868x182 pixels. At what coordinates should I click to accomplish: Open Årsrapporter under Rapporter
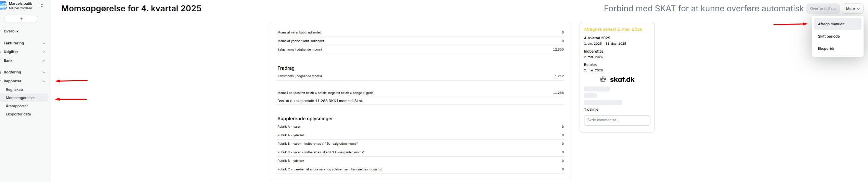[x=17, y=106]
